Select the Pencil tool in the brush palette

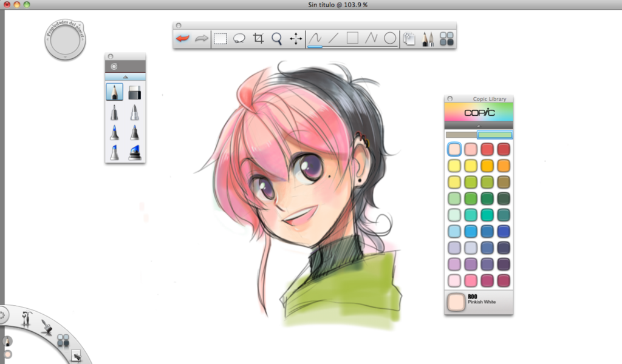pyautogui.click(x=114, y=92)
